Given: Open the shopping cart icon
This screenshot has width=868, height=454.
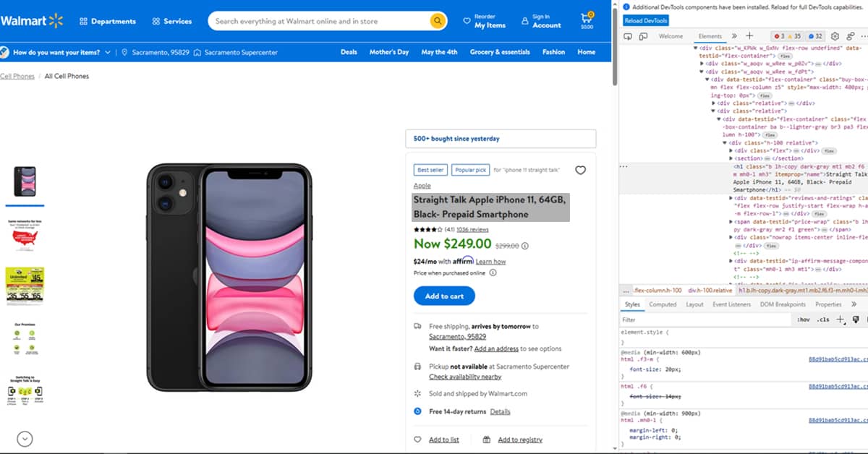Looking at the screenshot, I should pyautogui.click(x=587, y=20).
